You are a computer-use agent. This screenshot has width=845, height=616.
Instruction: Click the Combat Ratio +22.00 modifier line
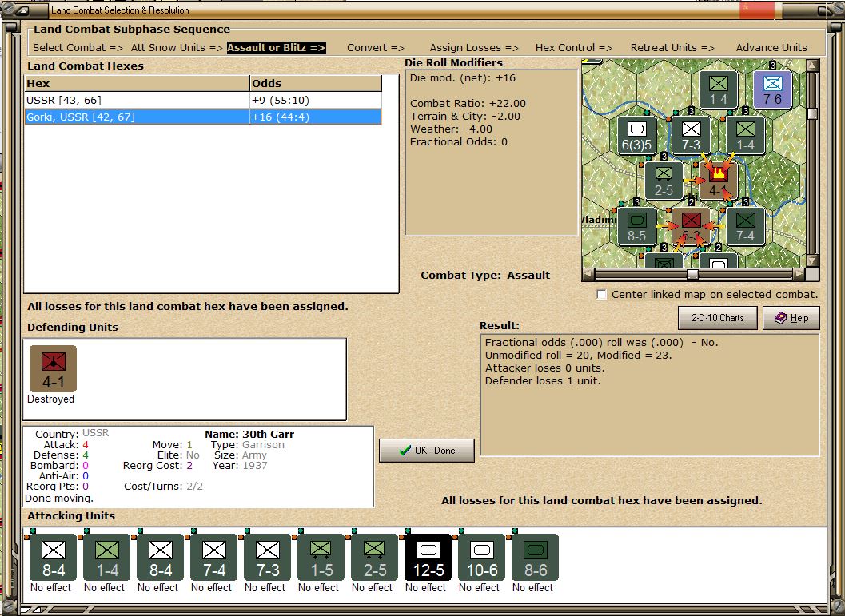pos(468,103)
